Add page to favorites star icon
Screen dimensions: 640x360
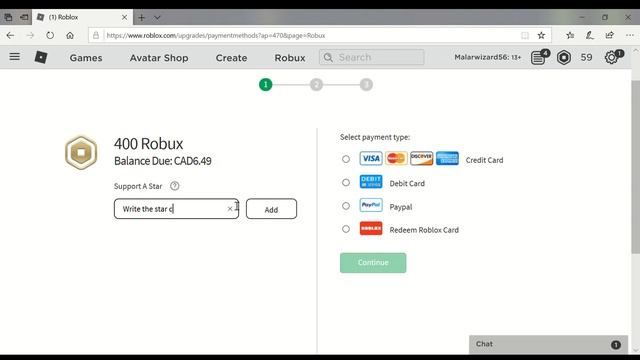click(541, 36)
